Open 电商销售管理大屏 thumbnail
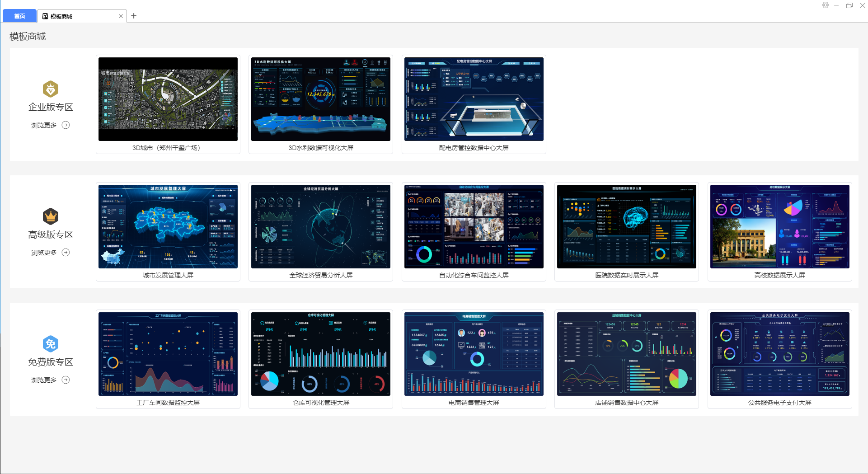This screenshot has width=868, height=474. pos(474,354)
